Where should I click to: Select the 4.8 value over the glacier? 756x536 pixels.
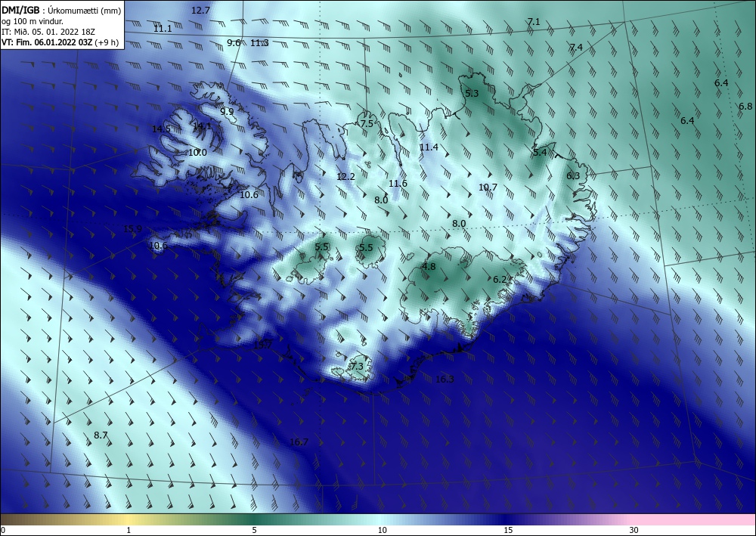point(429,267)
